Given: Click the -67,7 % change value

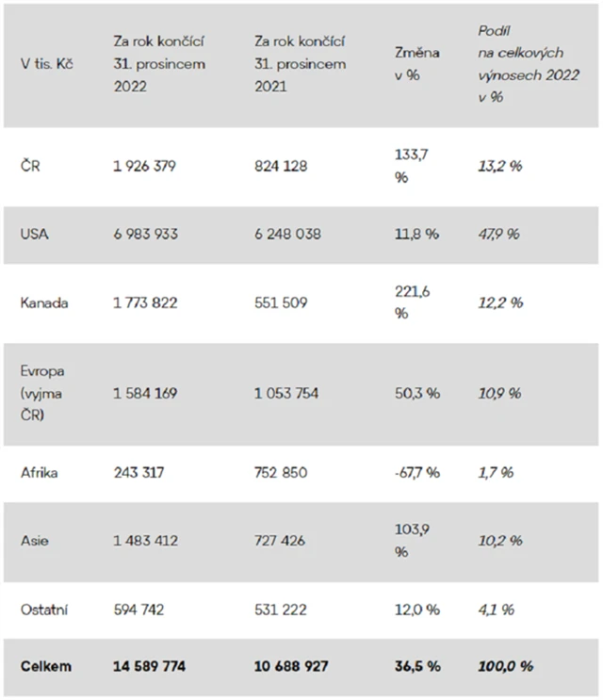Looking at the screenshot, I should click(x=417, y=473).
